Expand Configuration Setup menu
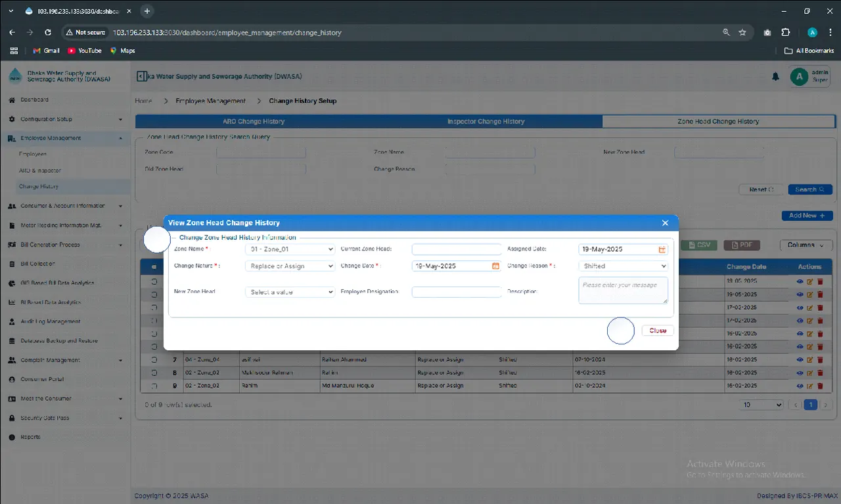Viewport: 841px width, 504px height. (x=66, y=119)
